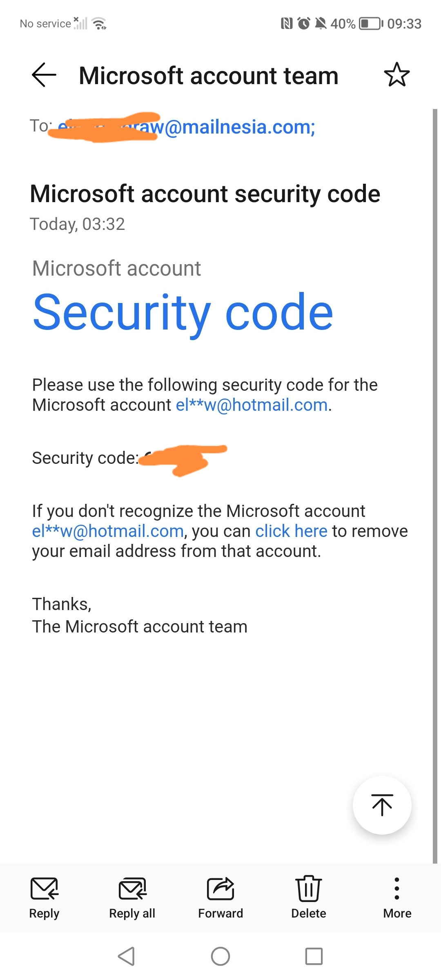441x980 pixels.
Task: Open first el**w@hotmail.com link
Action: (252, 405)
